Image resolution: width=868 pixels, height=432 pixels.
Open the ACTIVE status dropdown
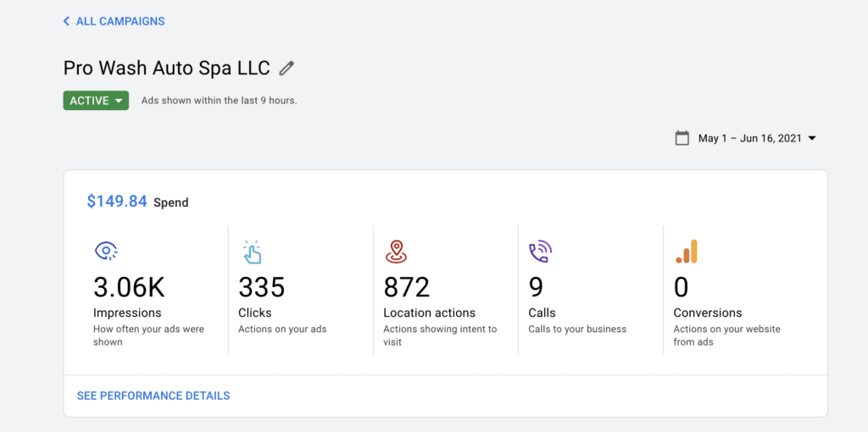[96, 101]
